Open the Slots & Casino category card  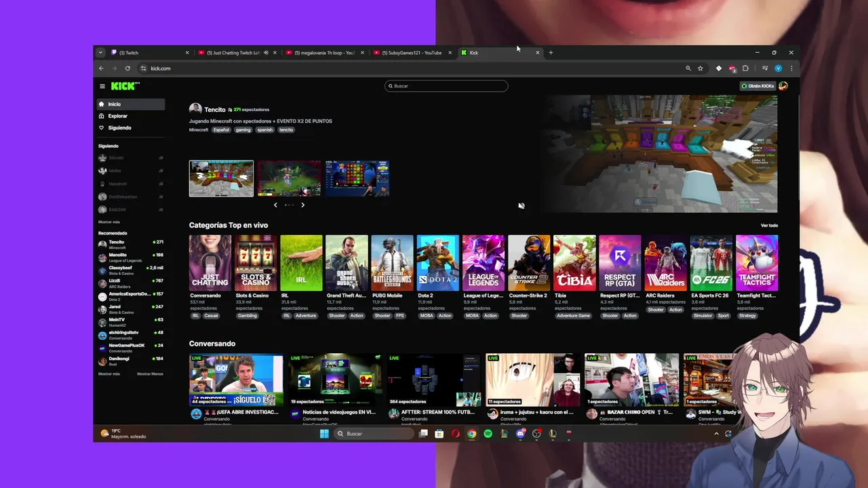256,263
